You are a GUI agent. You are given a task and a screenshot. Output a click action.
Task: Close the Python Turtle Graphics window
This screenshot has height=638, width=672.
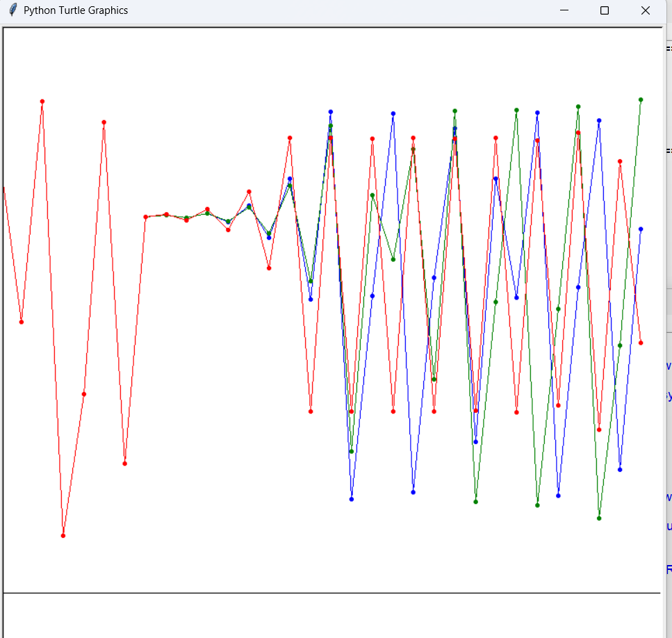coord(645,10)
